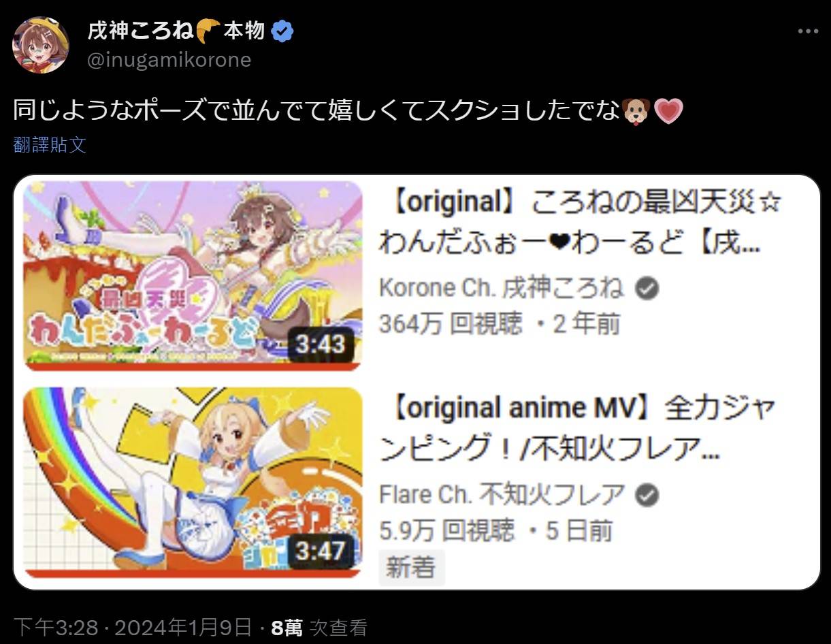Click the Flare Ch. 不知火フレア channel name
The image size is (831, 644).
(502, 495)
